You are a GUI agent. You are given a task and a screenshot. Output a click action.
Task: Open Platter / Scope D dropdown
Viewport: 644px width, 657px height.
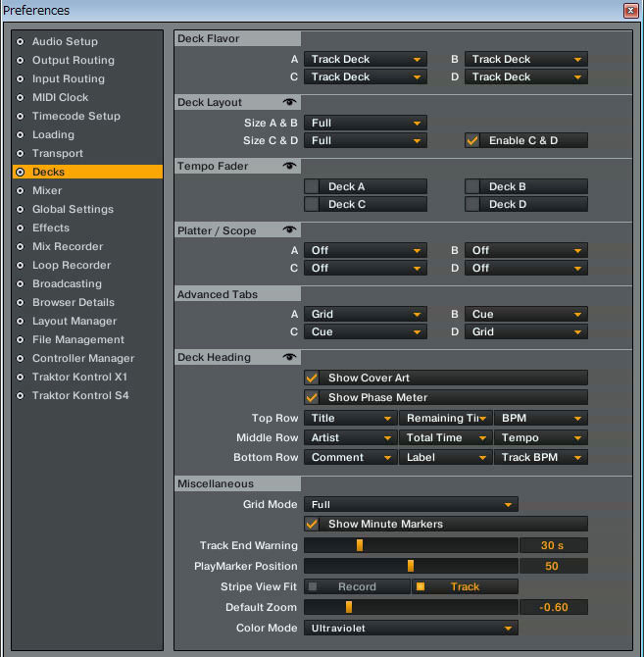click(x=526, y=268)
